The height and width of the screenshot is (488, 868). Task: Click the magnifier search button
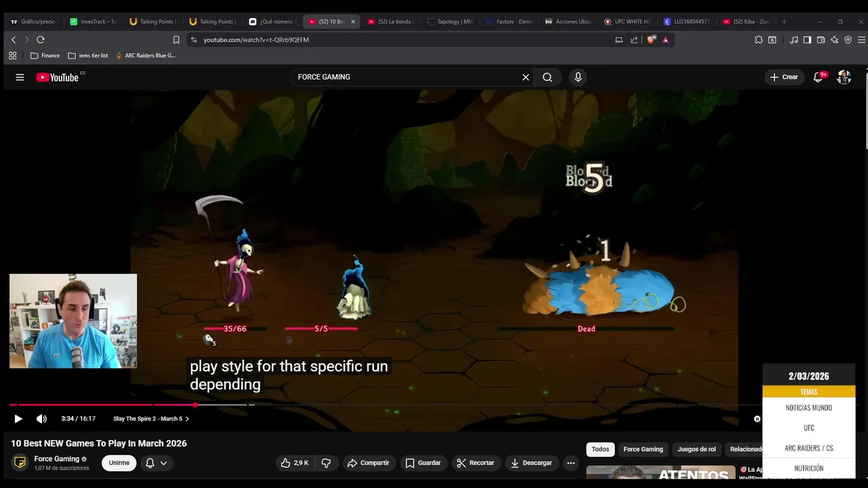pyautogui.click(x=547, y=77)
